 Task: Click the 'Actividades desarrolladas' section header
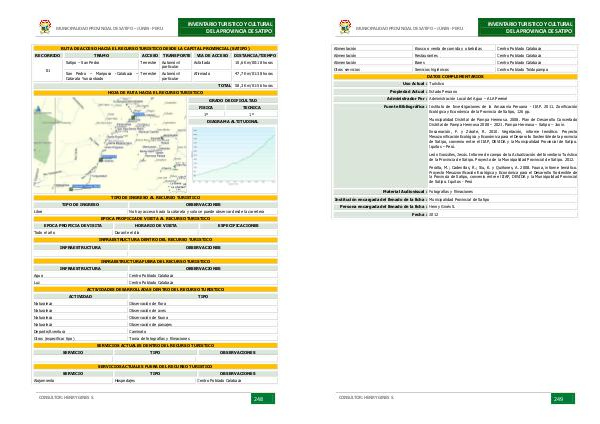150,290
